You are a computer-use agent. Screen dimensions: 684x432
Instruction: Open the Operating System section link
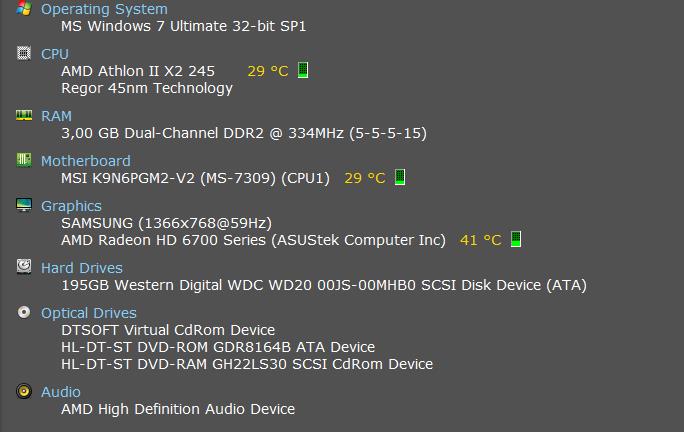click(104, 9)
